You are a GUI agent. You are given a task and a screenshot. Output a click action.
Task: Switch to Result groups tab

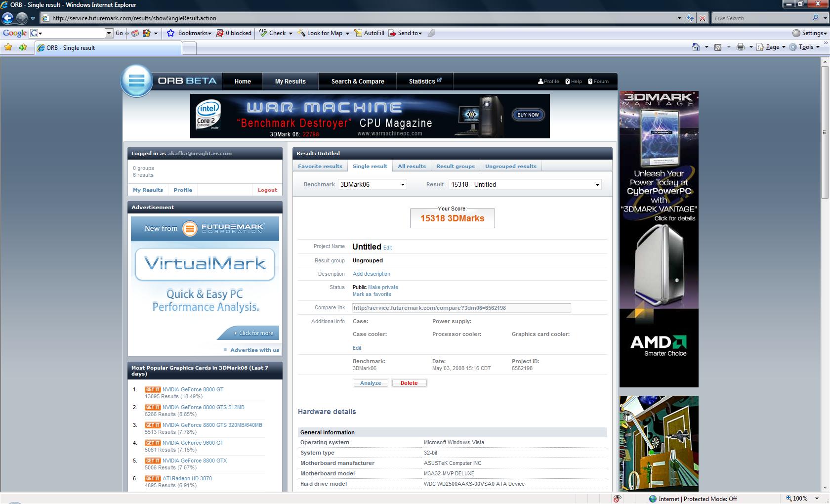[x=456, y=166]
